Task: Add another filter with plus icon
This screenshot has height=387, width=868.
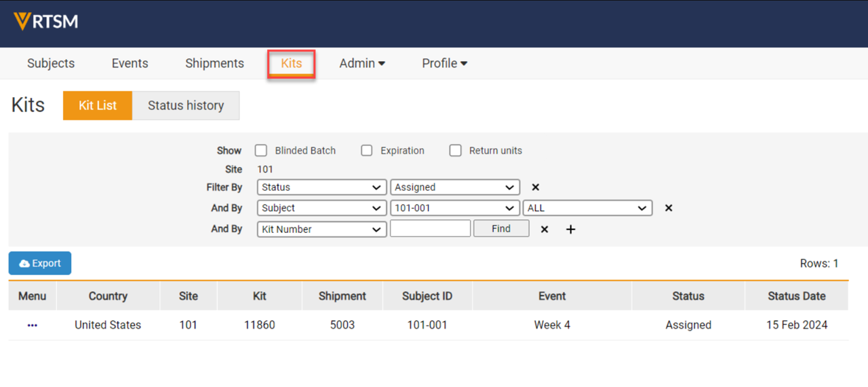Action: (570, 229)
